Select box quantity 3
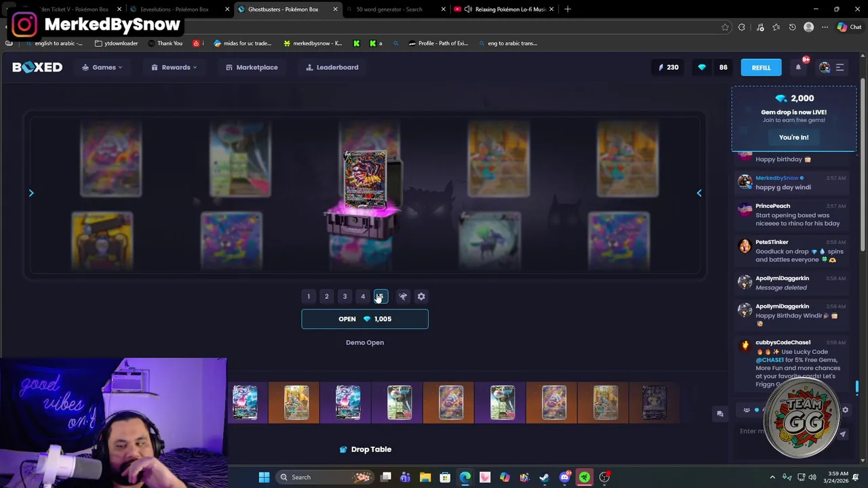Screen dimensions: 868x488 pyautogui.click(x=344, y=296)
